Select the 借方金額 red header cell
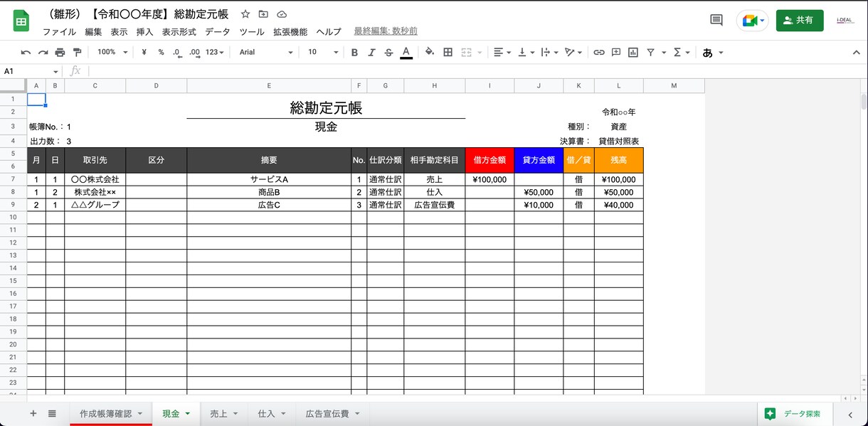This screenshot has width=868, height=426. coord(489,160)
